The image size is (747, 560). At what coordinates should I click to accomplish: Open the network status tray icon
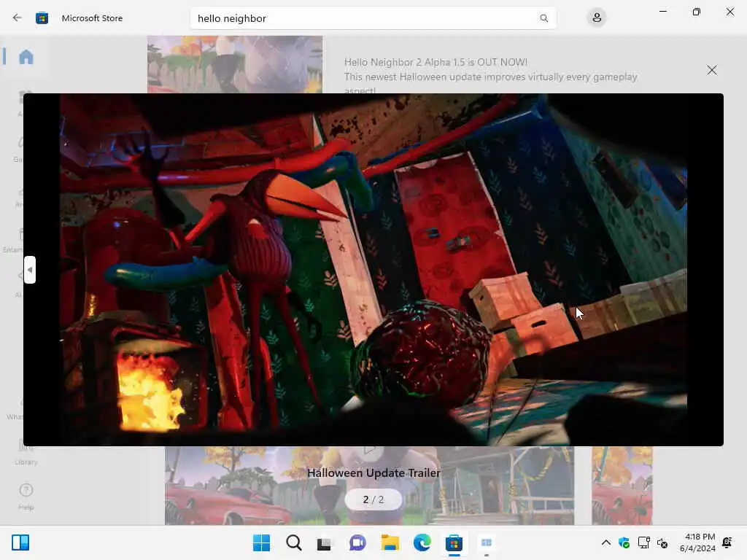pyautogui.click(x=643, y=542)
